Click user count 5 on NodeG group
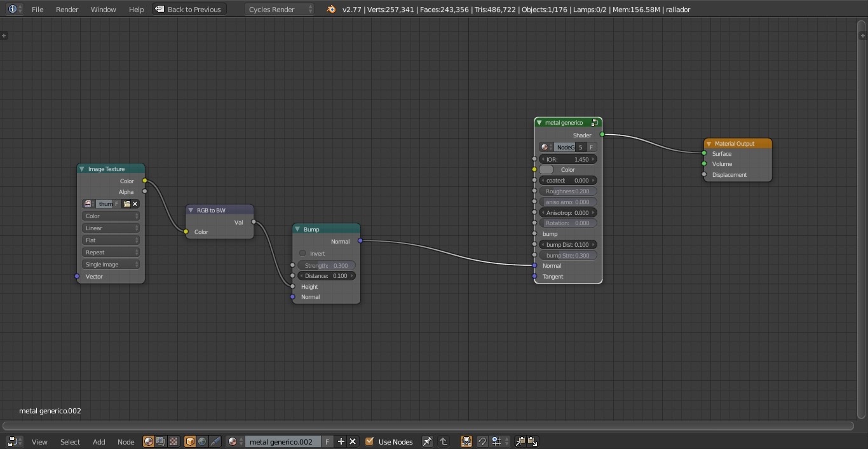Screen dimensions: 868x449 (580, 147)
